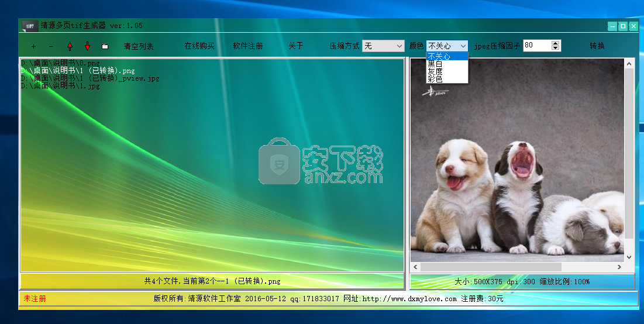
Task: Select 不关心 option in color list
Action: pos(447,56)
